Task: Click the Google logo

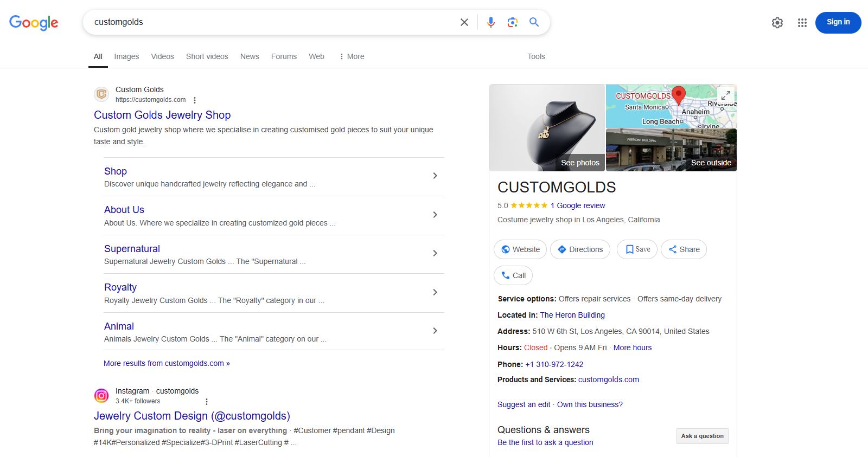Action: 34,22
